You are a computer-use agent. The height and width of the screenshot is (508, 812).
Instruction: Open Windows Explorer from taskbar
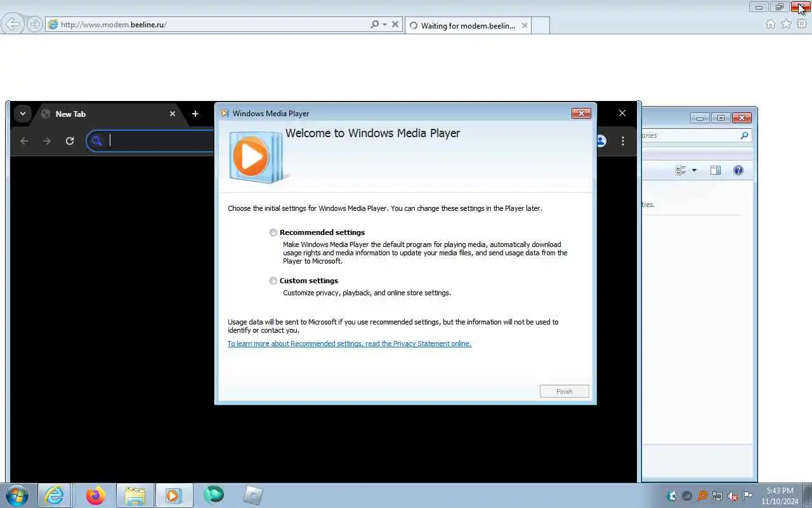point(135,495)
